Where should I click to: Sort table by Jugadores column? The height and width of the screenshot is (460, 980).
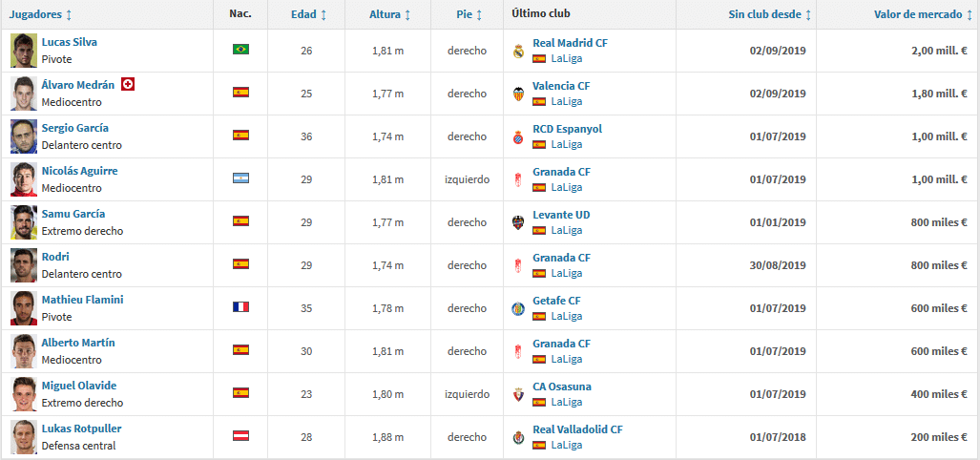(x=40, y=14)
